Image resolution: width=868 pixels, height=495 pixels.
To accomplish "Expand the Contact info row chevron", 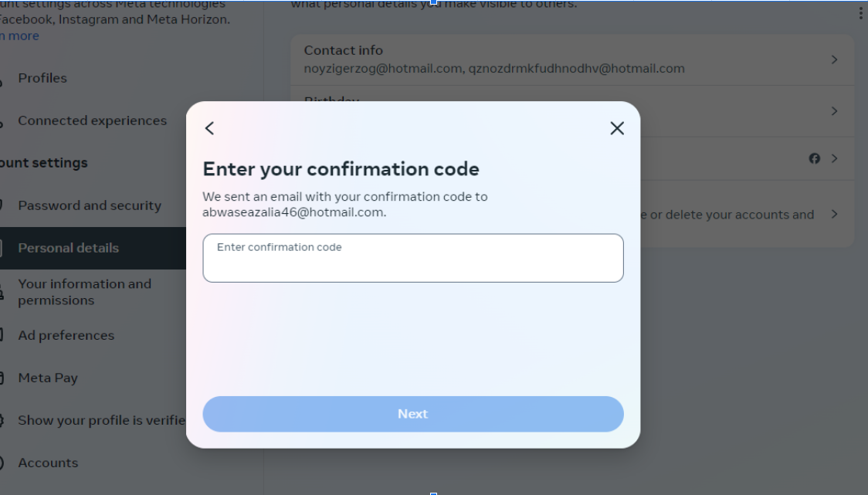I will click(834, 59).
